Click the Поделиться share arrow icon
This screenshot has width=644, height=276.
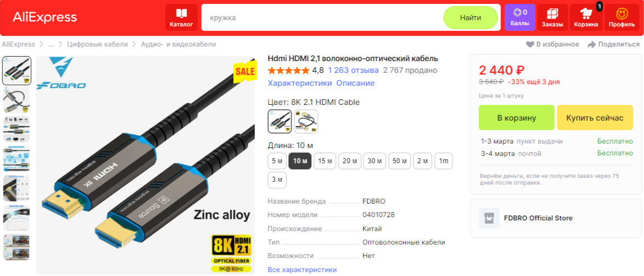(x=591, y=44)
